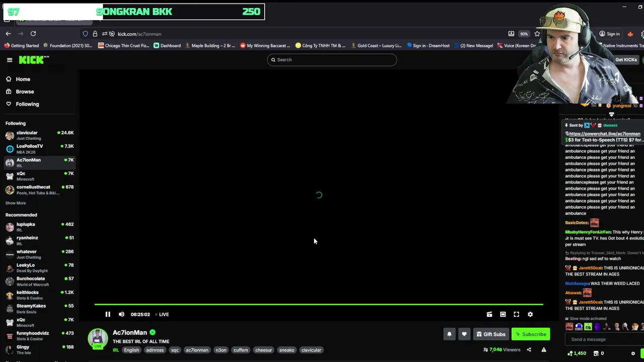Viewport: 644px width, 362px height.
Task: Open Dashboard bookmark
Action: pyautogui.click(x=167, y=46)
